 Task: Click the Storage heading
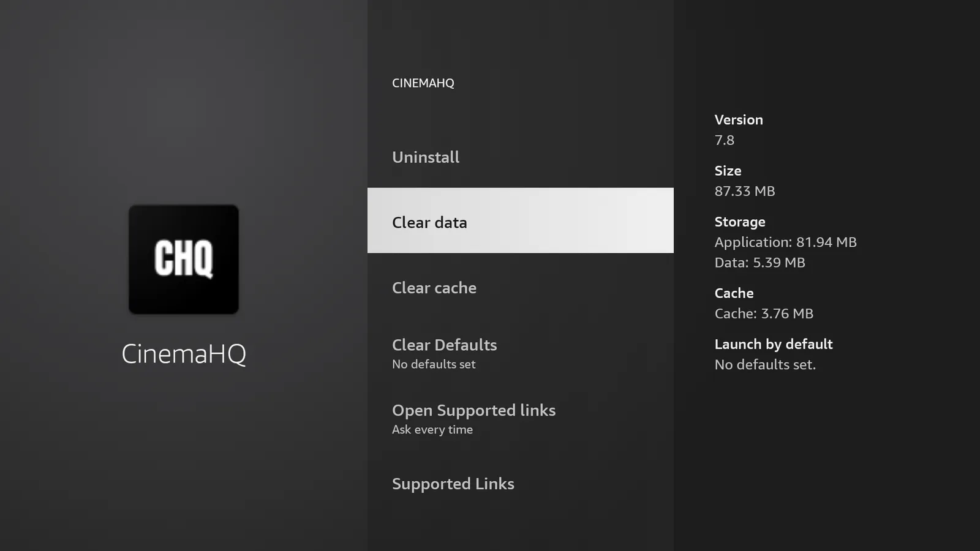click(x=740, y=222)
